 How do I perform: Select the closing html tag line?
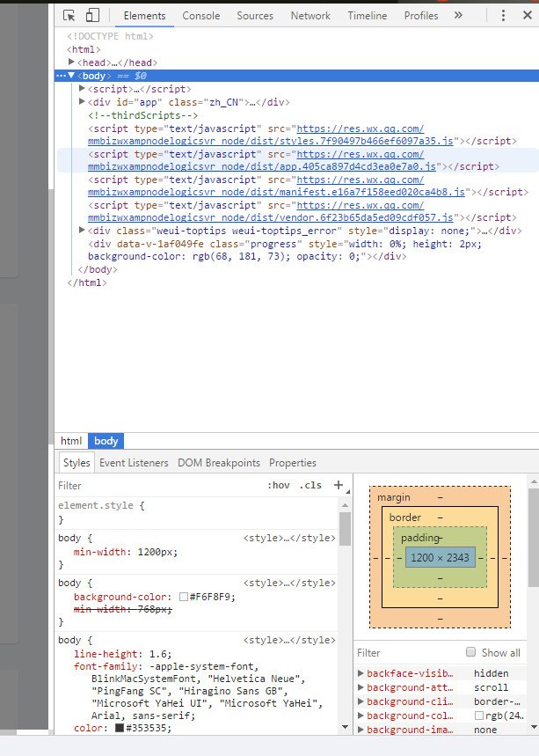(x=87, y=283)
